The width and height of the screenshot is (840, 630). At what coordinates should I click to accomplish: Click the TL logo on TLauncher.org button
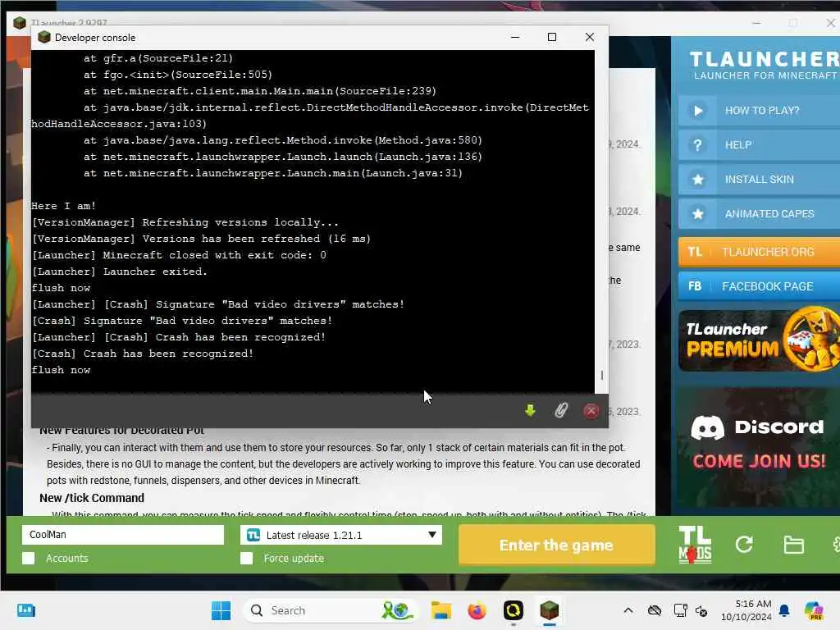pos(695,252)
